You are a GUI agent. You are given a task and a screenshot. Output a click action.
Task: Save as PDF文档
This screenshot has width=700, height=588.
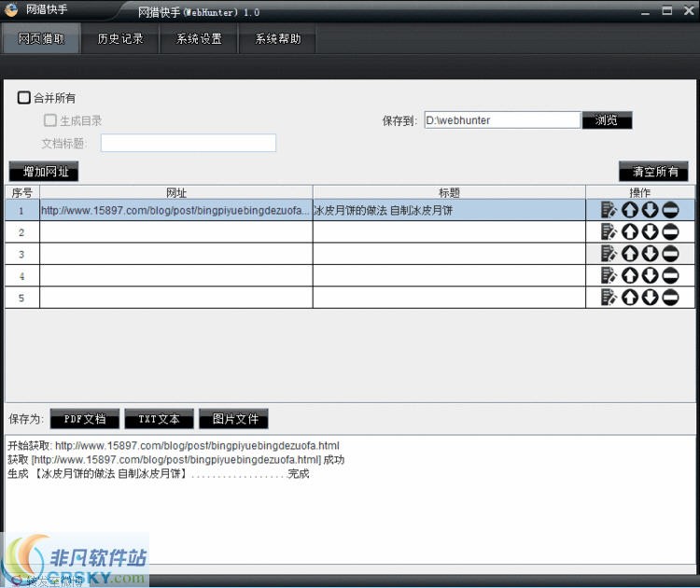point(85,419)
